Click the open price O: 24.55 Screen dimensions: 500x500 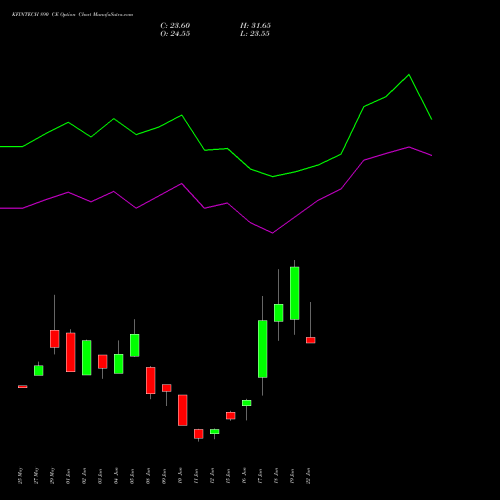click(175, 34)
